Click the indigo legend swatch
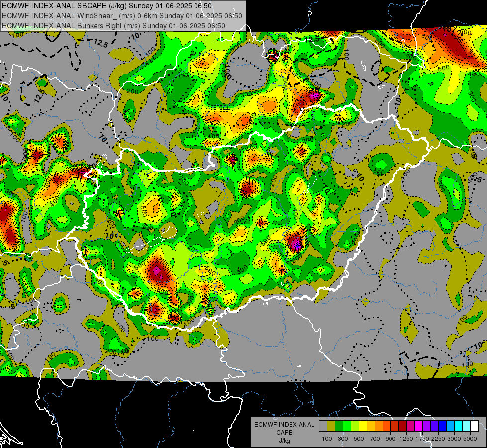This screenshot has height=448, width=487. pyautogui.click(x=434, y=426)
